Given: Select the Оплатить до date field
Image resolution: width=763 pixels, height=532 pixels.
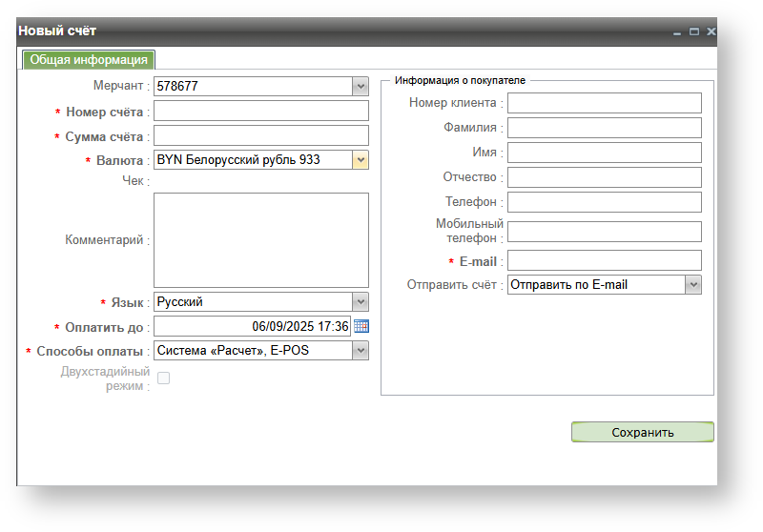Looking at the screenshot, I should click(252, 326).
